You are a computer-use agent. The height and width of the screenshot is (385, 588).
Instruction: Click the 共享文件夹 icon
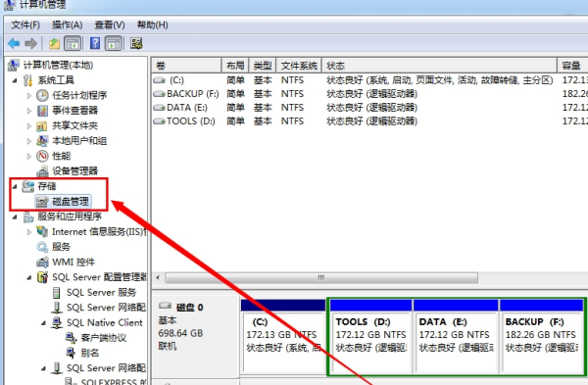click(x=41, y=126)
